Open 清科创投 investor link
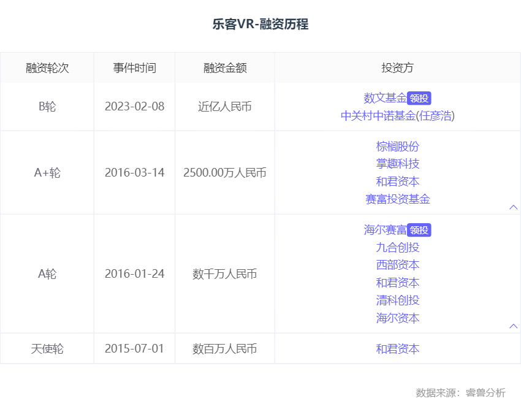The width and height of the screenshot is (521, 420). [x=398, y=300]
